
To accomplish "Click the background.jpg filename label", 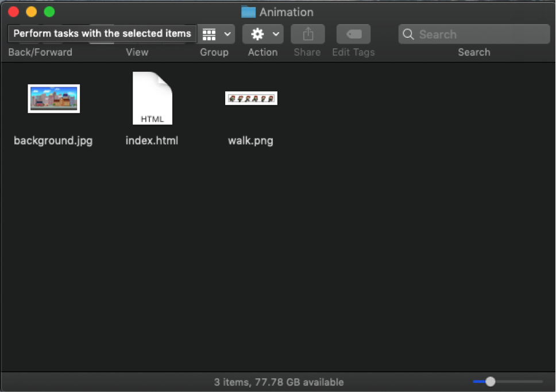I will point(53,141).
